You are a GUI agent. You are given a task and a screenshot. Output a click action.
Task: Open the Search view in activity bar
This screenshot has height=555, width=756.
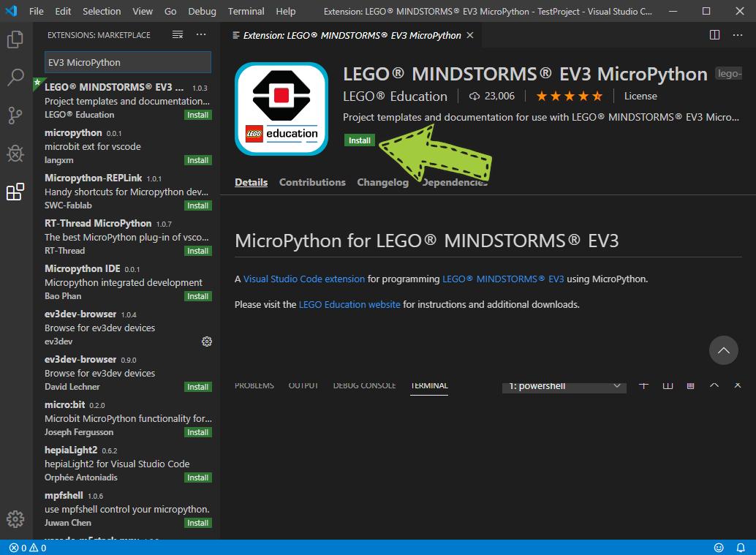[x=15, y=78]
